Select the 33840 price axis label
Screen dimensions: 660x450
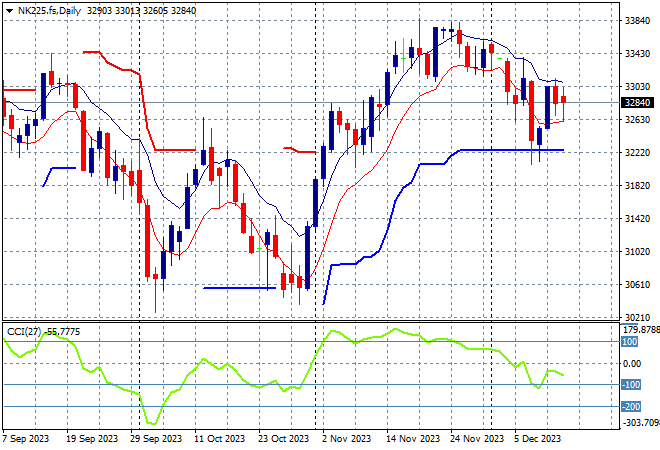636,20
